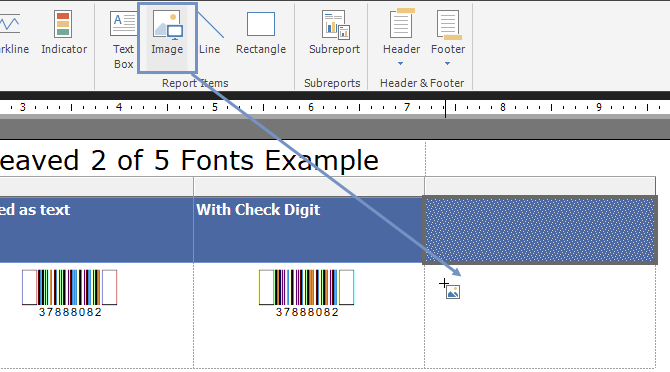This screenshot has width=670, height=372.
Task: Pick the Line drawing tool
Action: click(209, 33)
